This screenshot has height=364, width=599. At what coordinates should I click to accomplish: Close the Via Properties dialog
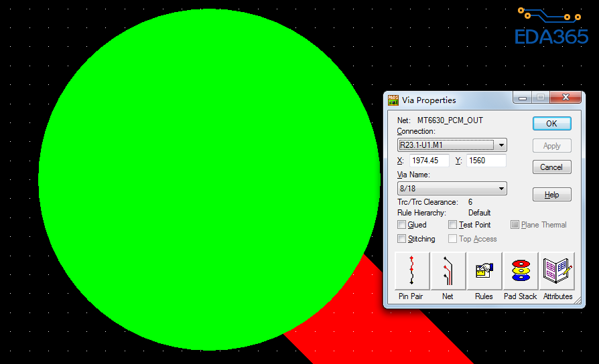pyautogui.click(x=565, y=97)
